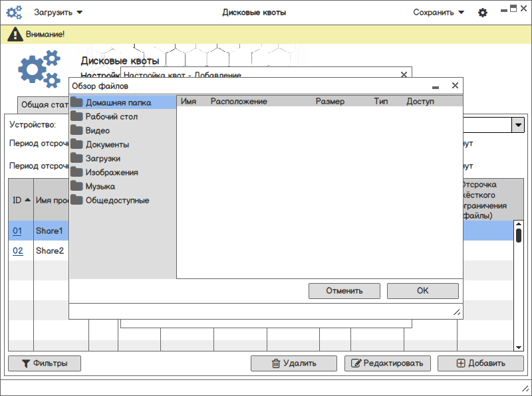Click the table vertical scrollbar thumb
This screenshot has width=532, height=396.
tap(519, 236)
